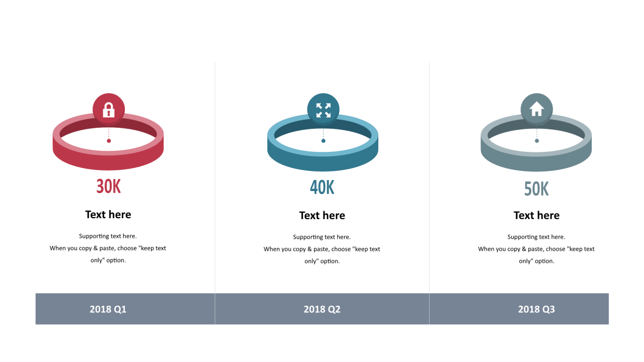Click the teal dot inside the middle ring
The height and width of the screenshot is (362, 644).
(x=324, y=141)
